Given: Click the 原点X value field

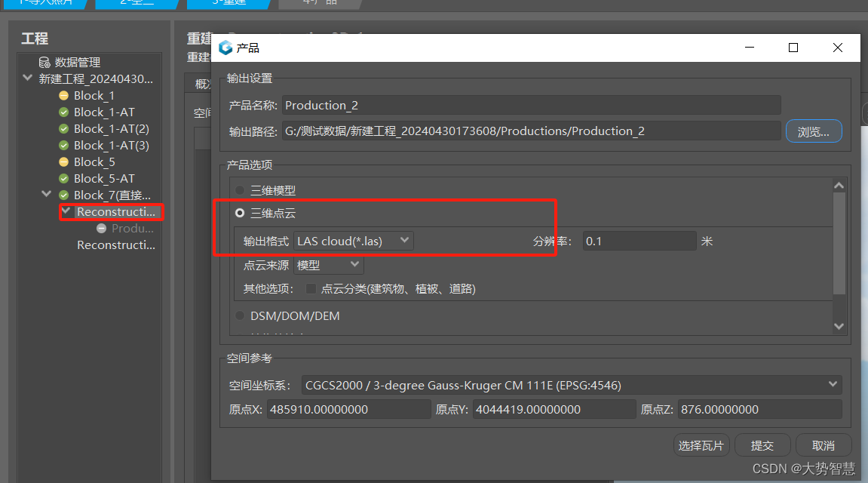Looking at the screenshot, I should point(348,409).
